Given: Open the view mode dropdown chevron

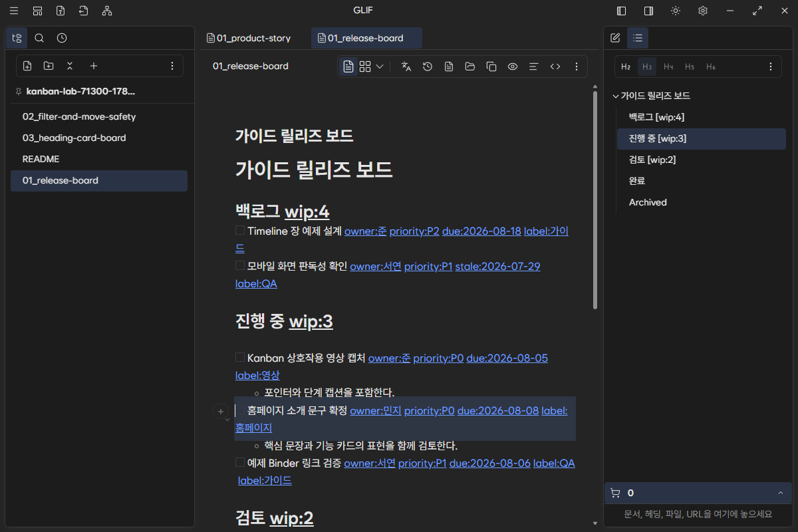Looking at the screenshot, I should [380, 66].
